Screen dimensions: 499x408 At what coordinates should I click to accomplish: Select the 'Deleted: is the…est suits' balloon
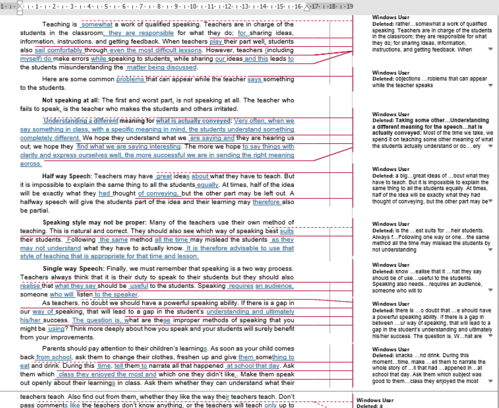(x=432, y=237)
